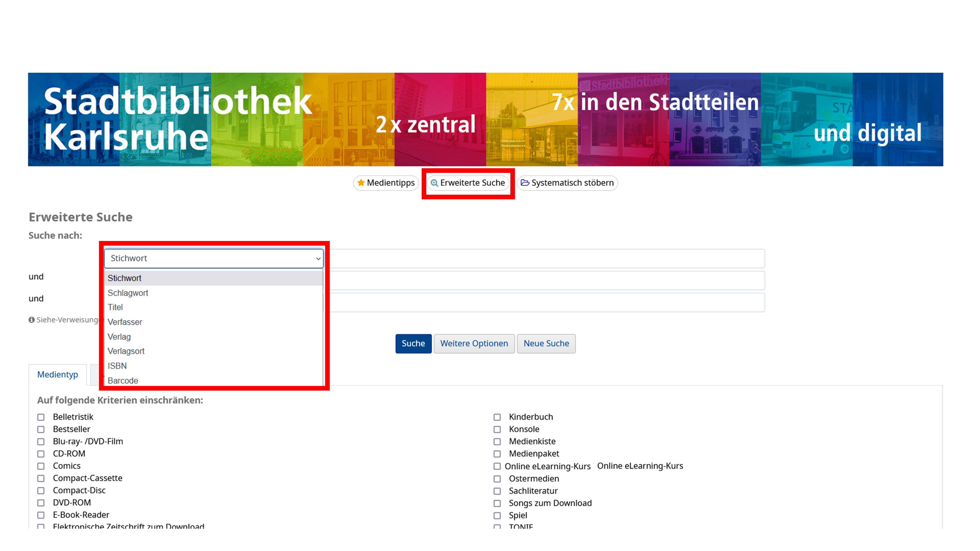980x551 pixels.
Task: Check the Konsole checkbox
Action: click(x=497, y=429)
